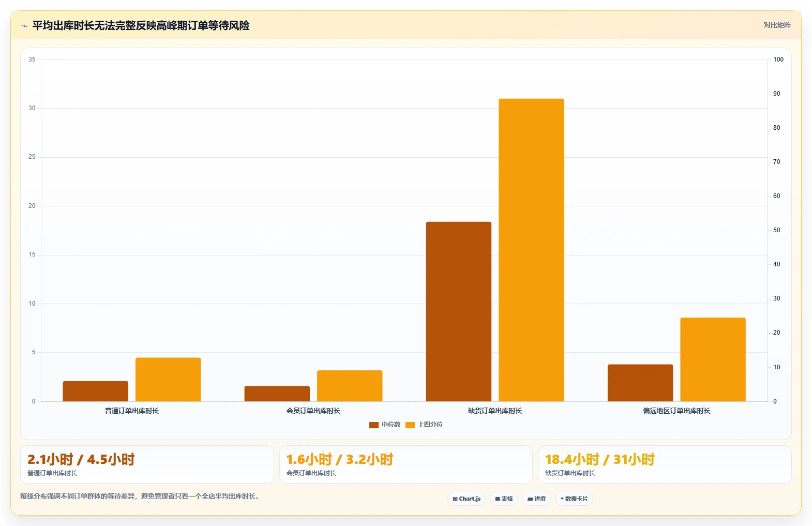This screenshot has height=526, width=812.
Task: Click the title icon beside the chart heading
Action: 24,26
